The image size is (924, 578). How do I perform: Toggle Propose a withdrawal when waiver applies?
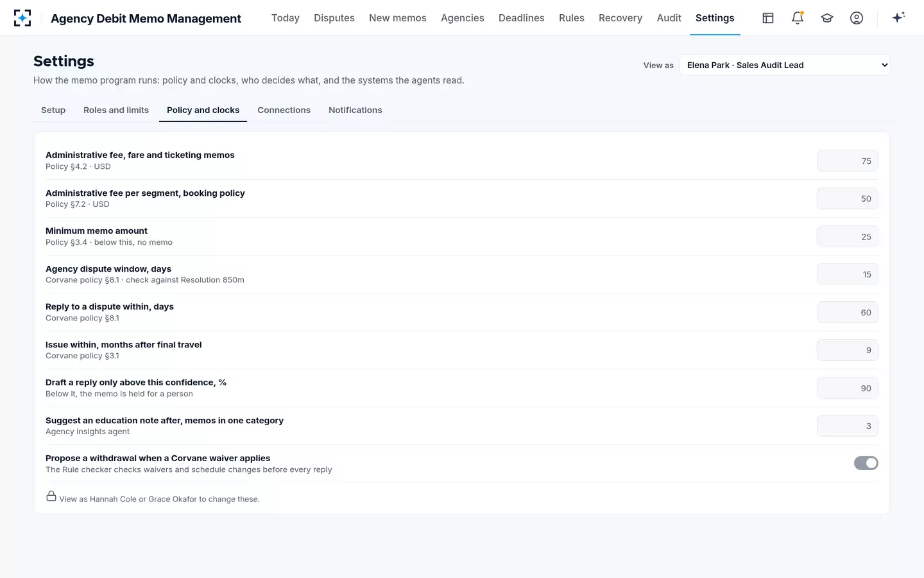pos(866,463)
